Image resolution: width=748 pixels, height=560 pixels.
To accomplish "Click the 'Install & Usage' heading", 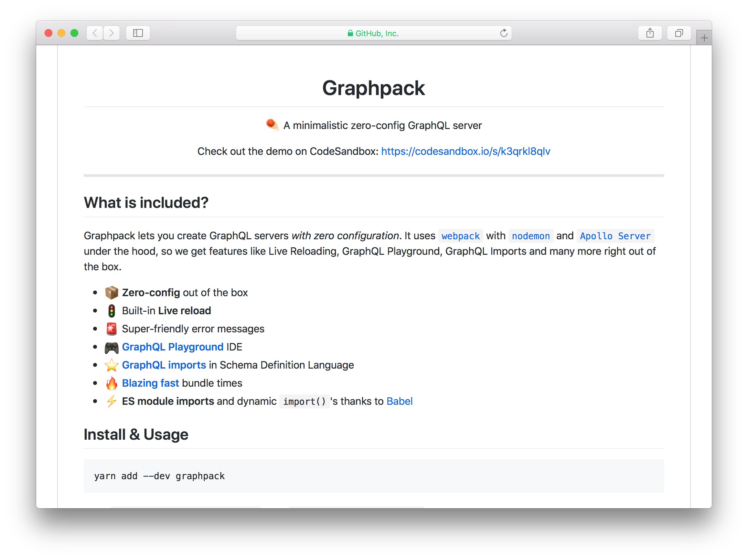I will coord(136,435).
